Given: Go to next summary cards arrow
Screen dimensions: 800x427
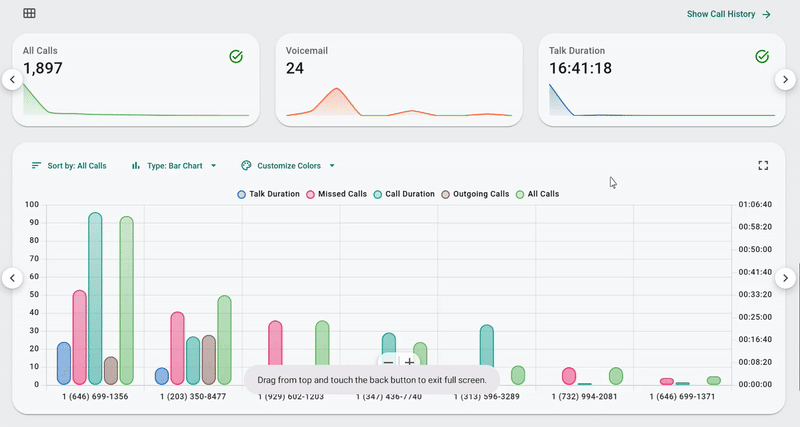Looking at the screenshot, I should (x=785, y=80).
